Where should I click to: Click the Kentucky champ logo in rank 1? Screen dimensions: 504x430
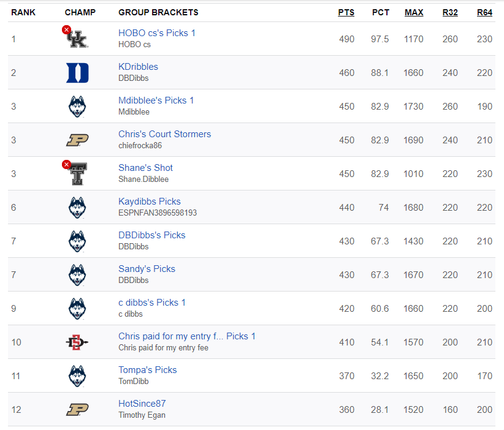(77, 39)
